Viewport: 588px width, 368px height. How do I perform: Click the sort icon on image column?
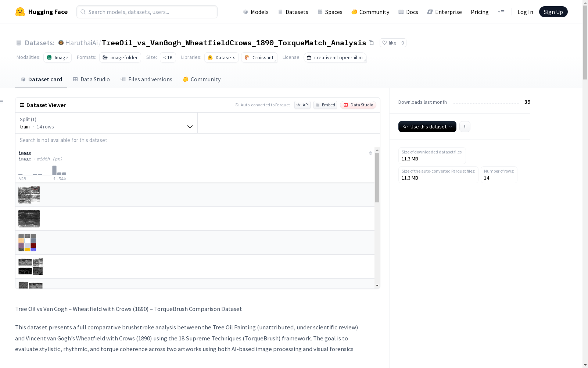click(x=370, y=153)
